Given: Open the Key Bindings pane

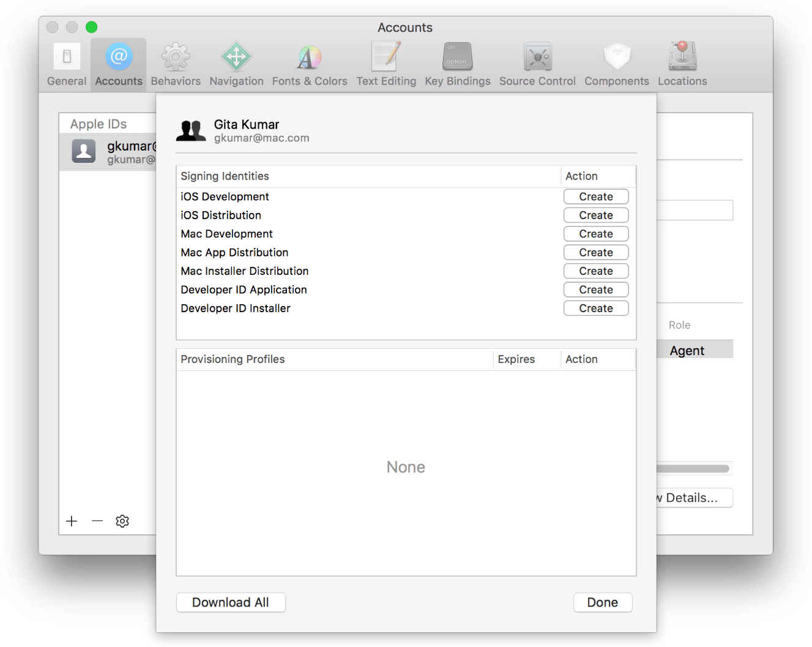Looking at the screenshot, I should 457,63.
